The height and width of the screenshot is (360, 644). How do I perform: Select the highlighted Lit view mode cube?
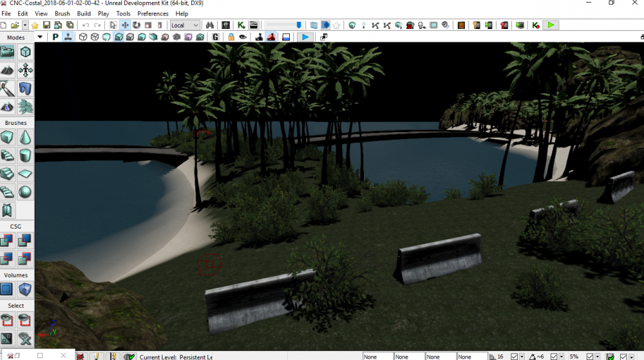(x=118, y=37)
